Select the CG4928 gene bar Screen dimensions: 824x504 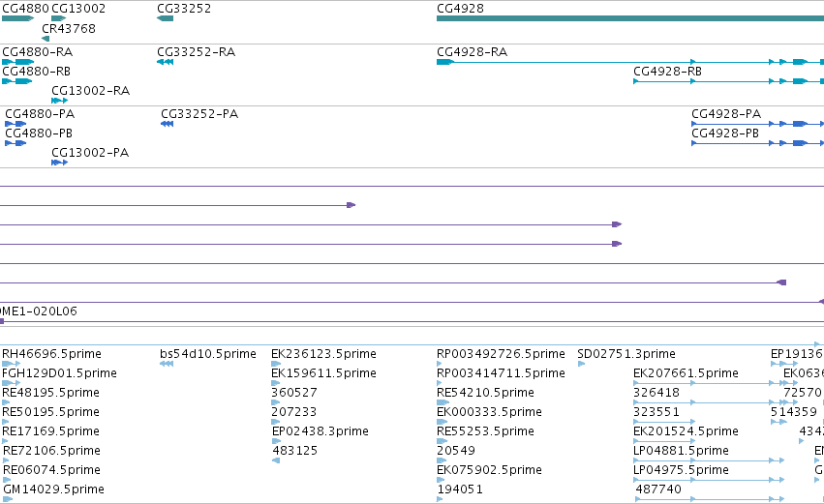pos(630,18)
